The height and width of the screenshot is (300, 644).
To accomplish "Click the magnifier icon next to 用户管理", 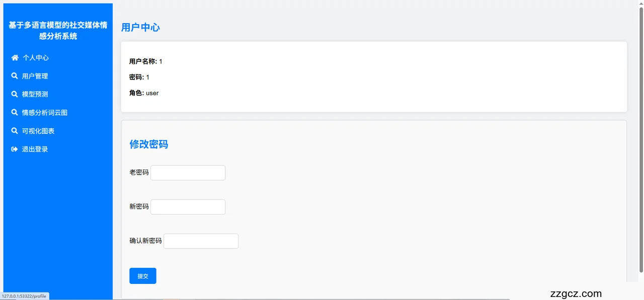I will tap(15, 76).
